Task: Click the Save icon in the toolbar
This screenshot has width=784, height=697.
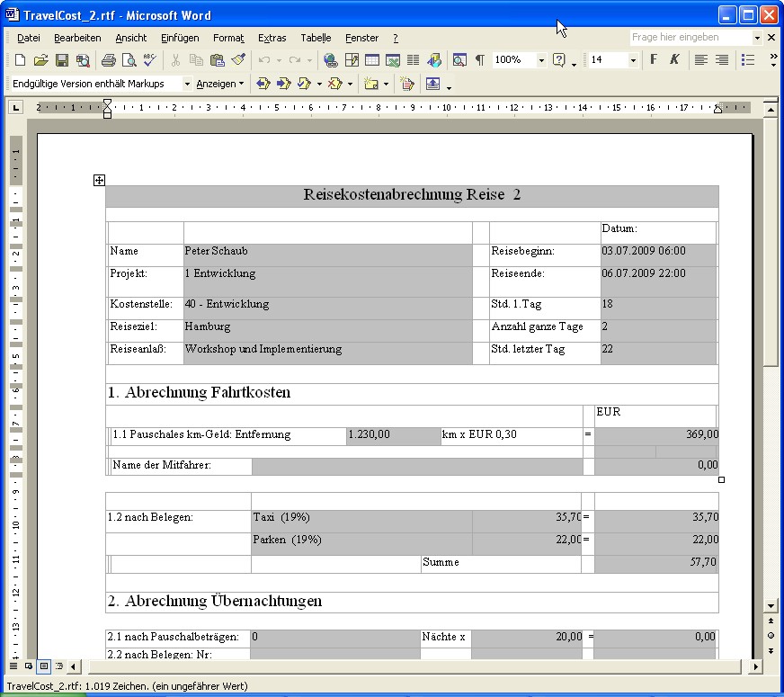Action: pos(62,60)
